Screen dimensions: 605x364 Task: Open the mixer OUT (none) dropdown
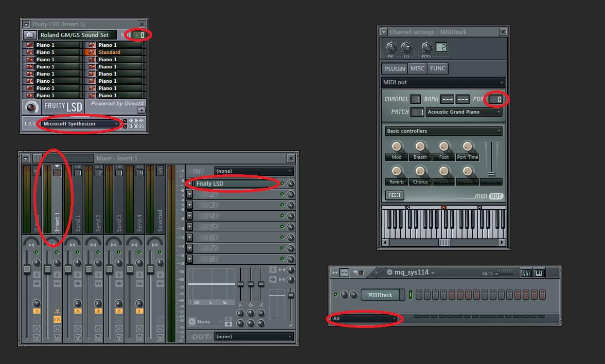pyautogui.click(x=254, y=337)
